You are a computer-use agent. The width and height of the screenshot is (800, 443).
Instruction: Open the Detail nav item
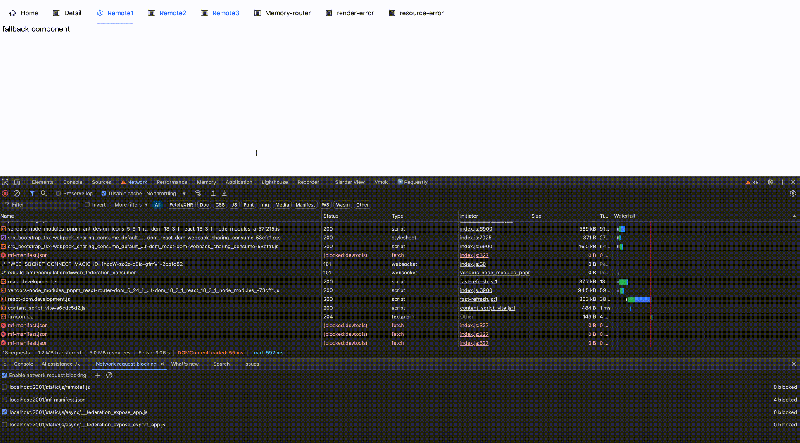[67, 13]
